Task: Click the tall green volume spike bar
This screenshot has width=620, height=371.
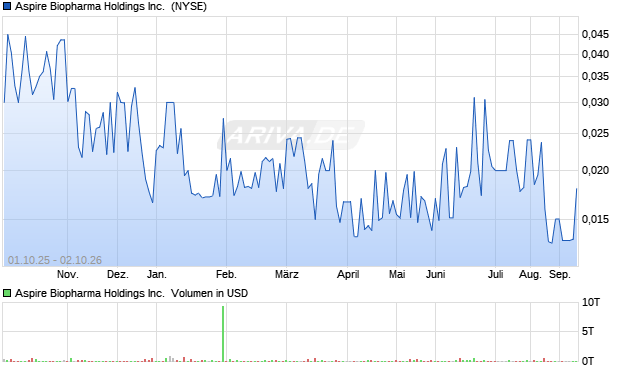Action: click(x=223, y=333)
